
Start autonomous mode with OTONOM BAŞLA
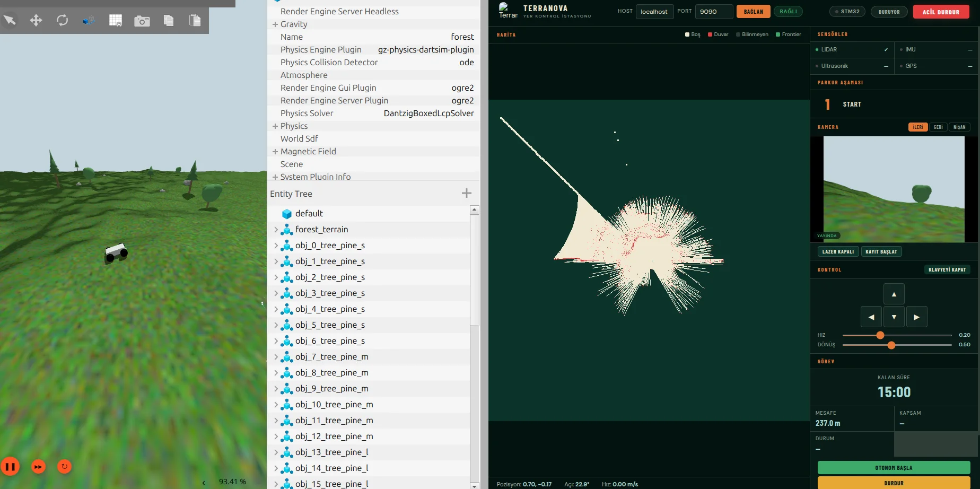click(x=894, y=468)
